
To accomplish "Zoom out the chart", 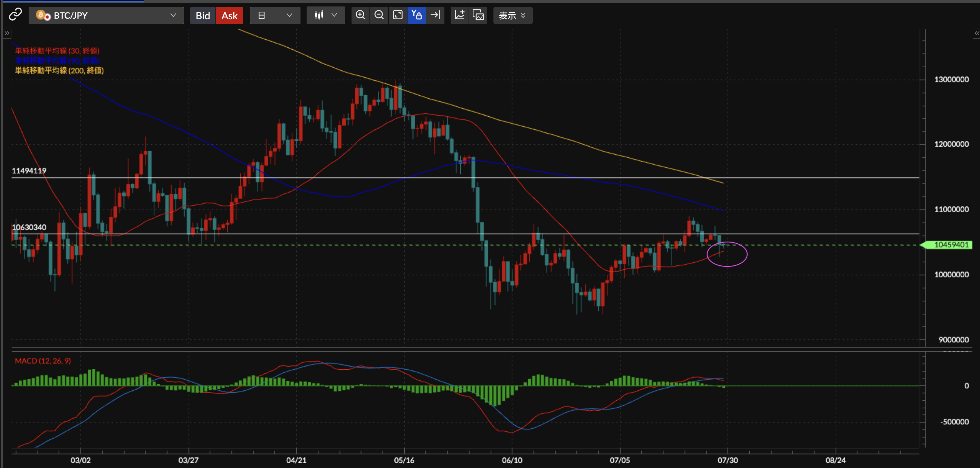I will (379, 15).
